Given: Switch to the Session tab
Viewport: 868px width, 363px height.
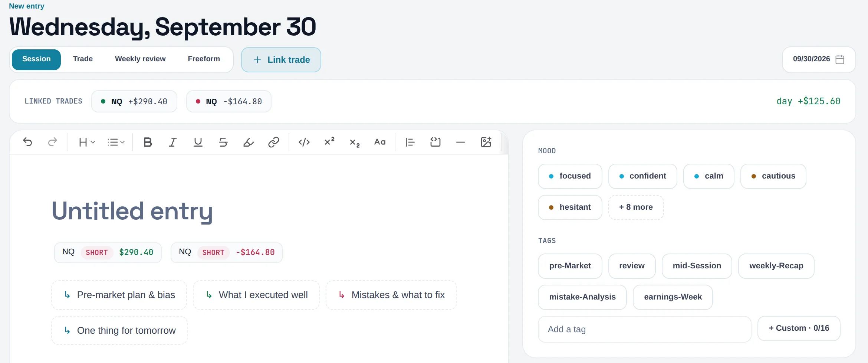Looking at the screenshot, I should (36, 59).
